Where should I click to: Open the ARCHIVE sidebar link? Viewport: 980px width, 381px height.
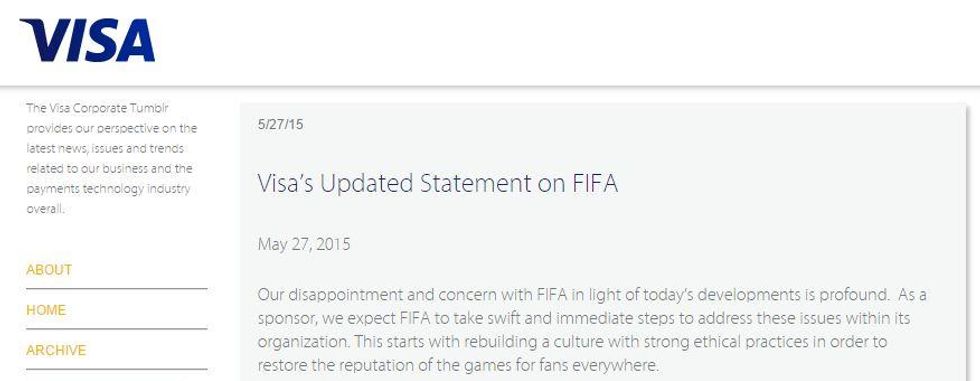56,350
